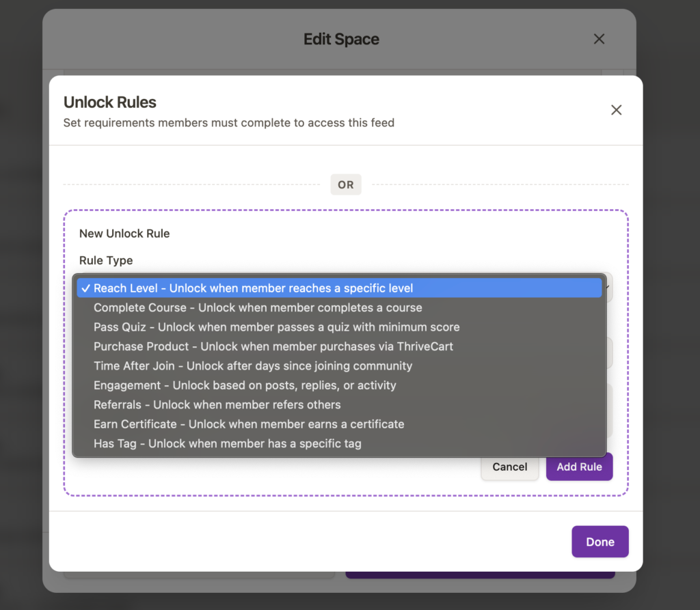
Task: Click the 'Set requirements members must complete' subtitle
Action: tap(228, 123)
